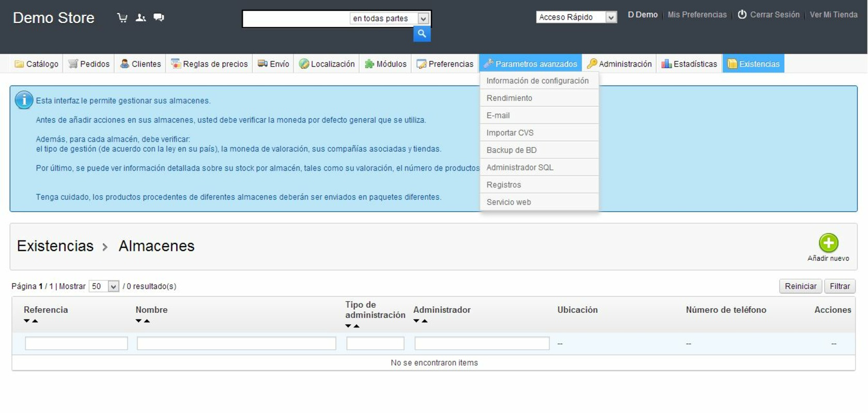868x413 pixels.
Task: Focus the Referencia filter input
Action: coord(76,343)
